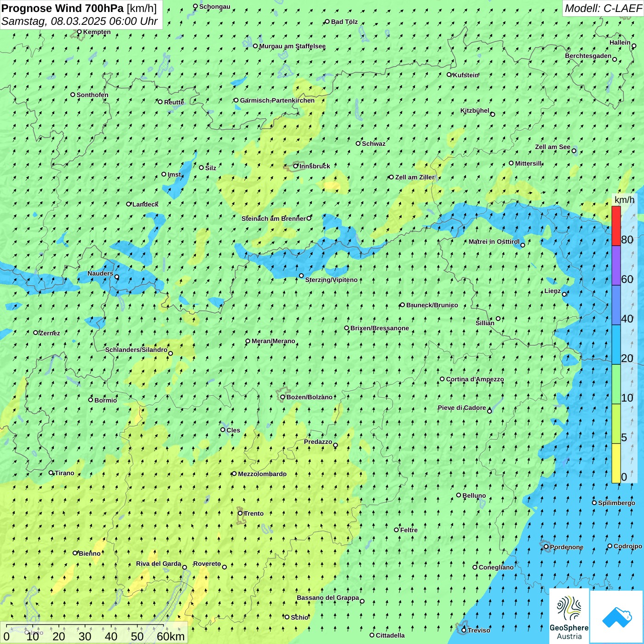
Task: Click the purple color band of the legend
Action: 616,266
